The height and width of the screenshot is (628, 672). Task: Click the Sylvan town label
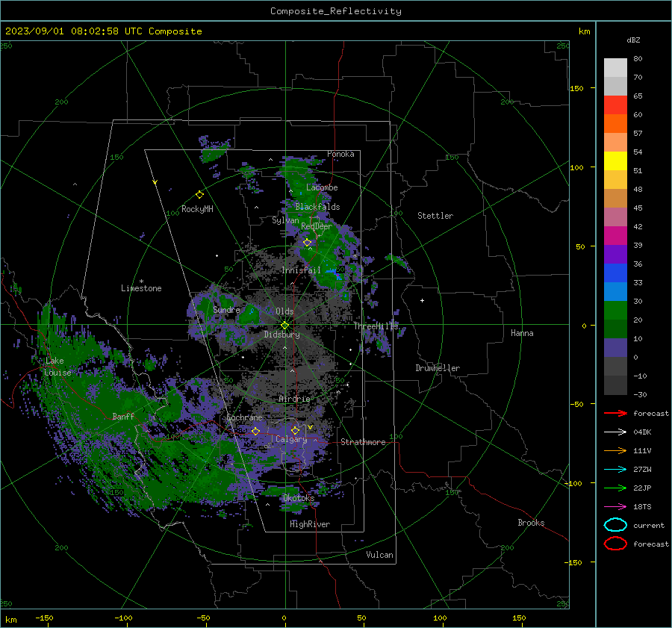tap(285, 220)
